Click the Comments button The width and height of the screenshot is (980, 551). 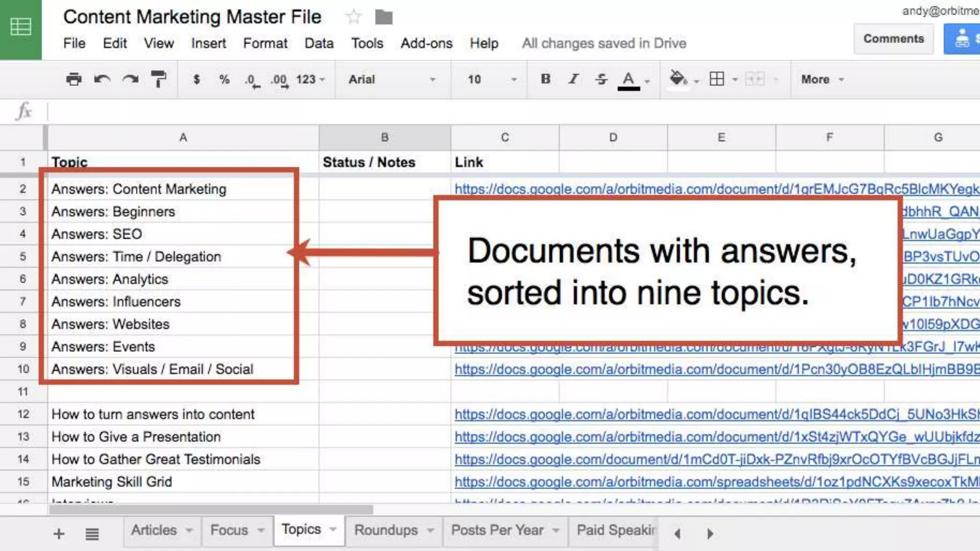[893, 39]
